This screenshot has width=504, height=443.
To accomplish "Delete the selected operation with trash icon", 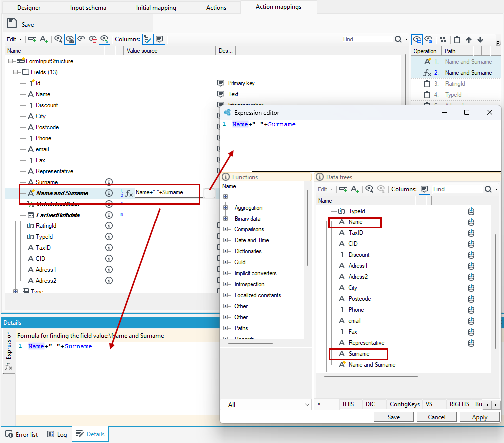I will tap(457, 40).
